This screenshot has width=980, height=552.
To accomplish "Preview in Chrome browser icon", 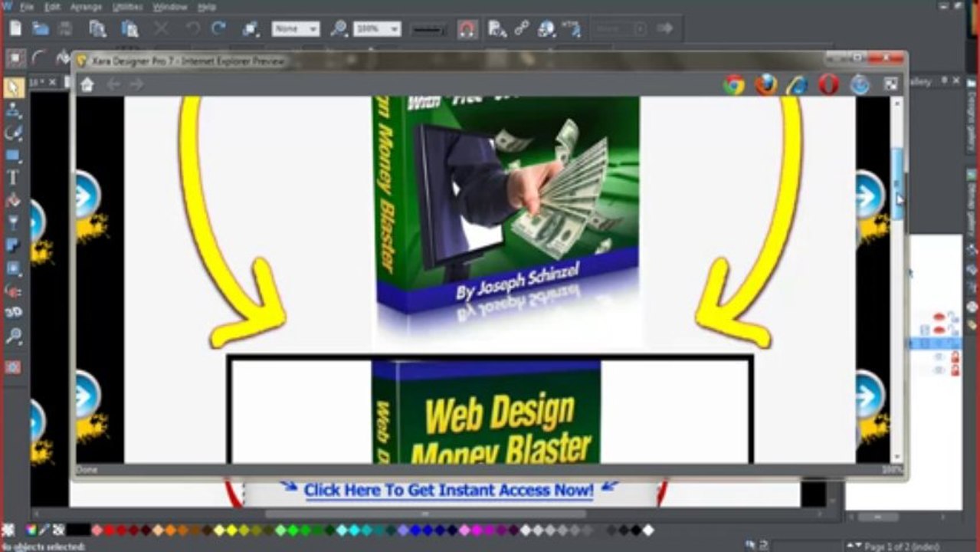I will pyautogui.click(x=734, y=85).
